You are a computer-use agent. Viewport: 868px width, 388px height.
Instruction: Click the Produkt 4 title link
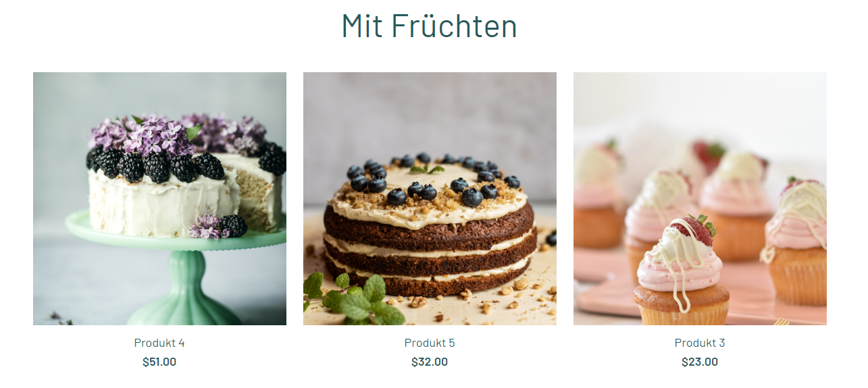click(x=159, y=343)
